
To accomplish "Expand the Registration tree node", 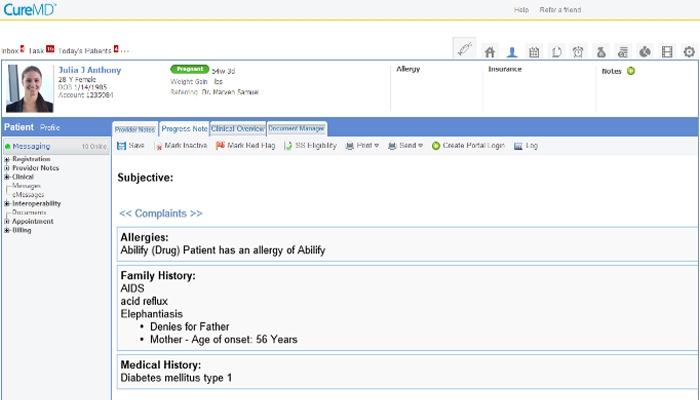I will 7,159.
